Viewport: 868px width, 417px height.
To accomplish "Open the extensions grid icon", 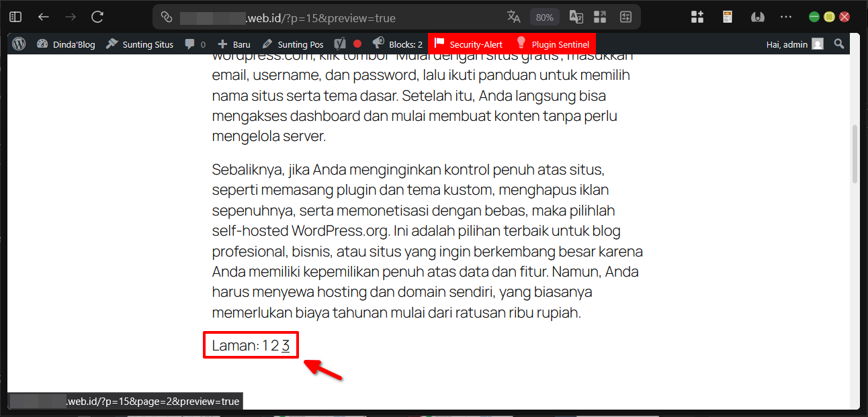I will (697, 17).
